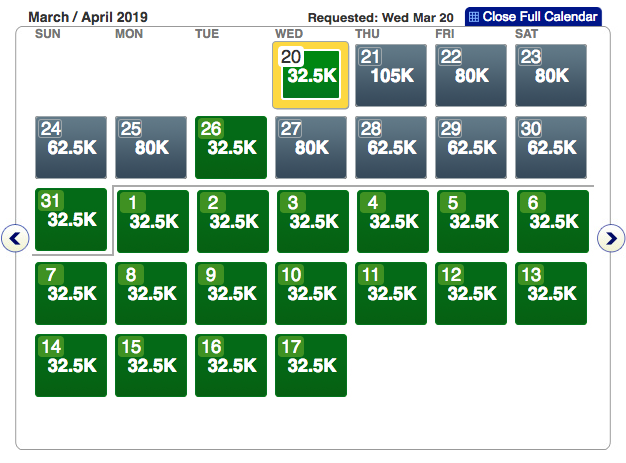Click March 24 at 62.5K miles

click(x=71, y=147)
